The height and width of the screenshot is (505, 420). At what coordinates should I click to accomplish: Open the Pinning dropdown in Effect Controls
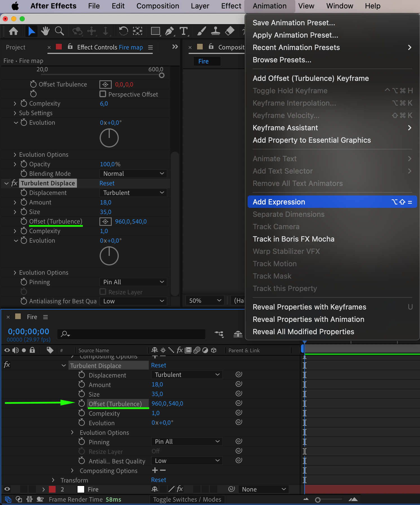(x=133, y=282)
